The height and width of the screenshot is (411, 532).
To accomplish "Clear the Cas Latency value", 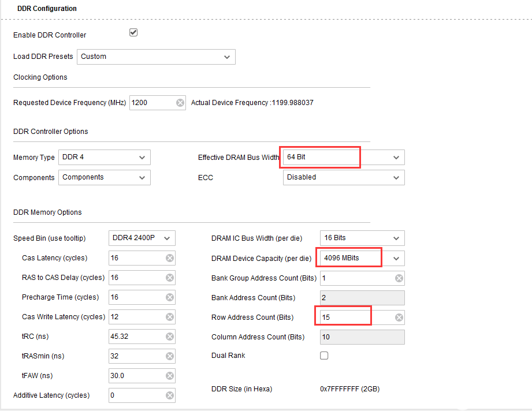I will click(x=170, y=258).
